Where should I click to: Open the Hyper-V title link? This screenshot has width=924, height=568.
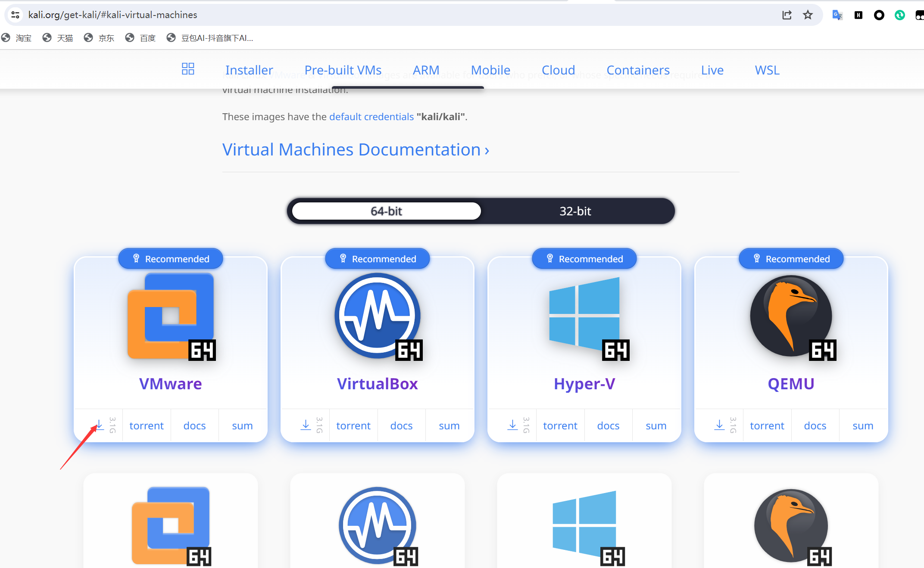[x=584, y=384]
